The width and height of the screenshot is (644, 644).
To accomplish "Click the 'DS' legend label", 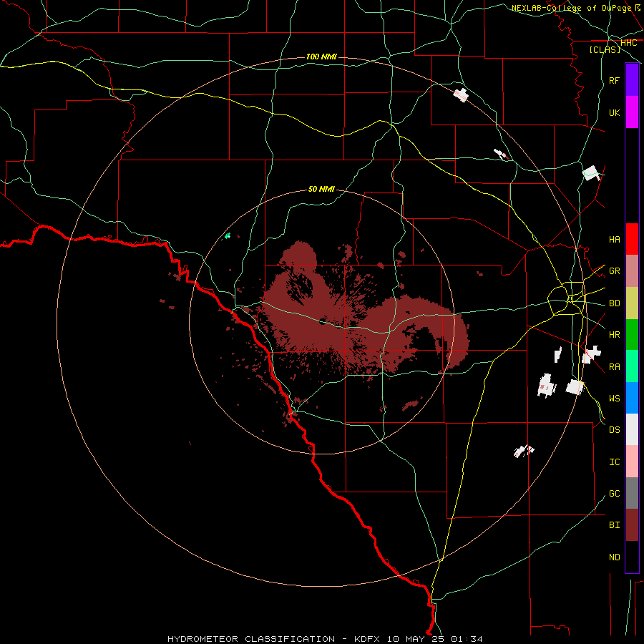I will tap(615, 429).
